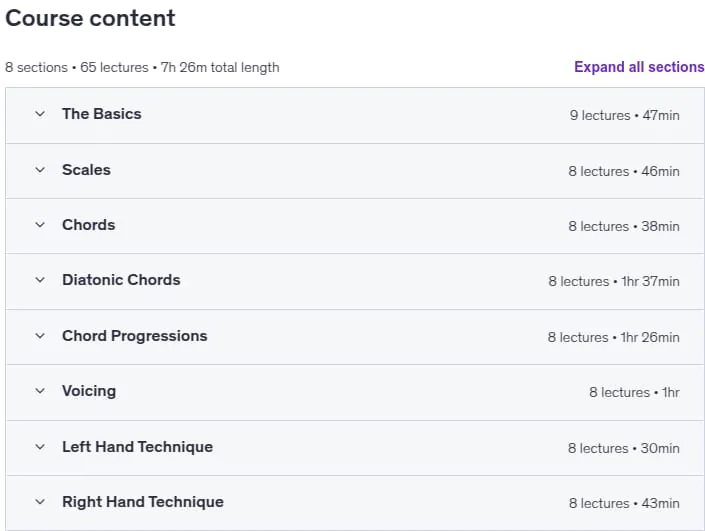Viewport: 705px width, 531px height.
Task: Expand the Scales section chevron
Action: 40,170
